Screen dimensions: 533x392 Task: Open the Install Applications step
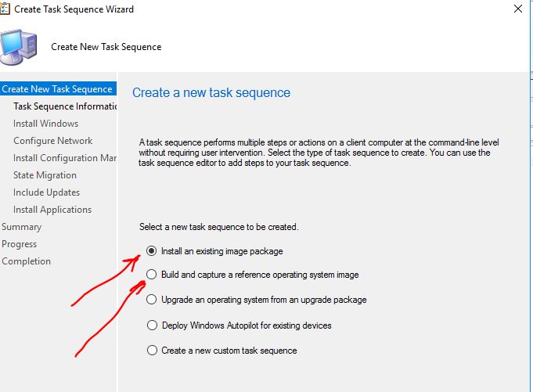coord(52,210)
